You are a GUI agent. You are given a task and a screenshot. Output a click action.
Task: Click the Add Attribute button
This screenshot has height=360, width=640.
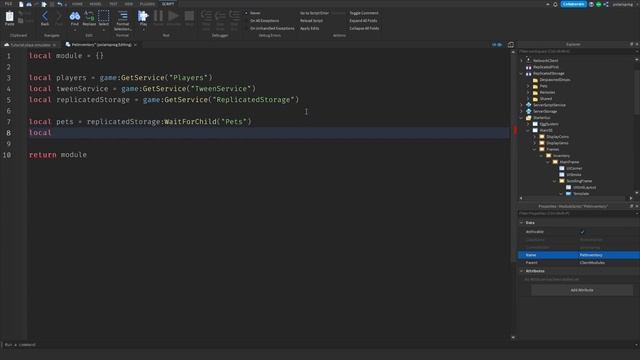(582, 290)
